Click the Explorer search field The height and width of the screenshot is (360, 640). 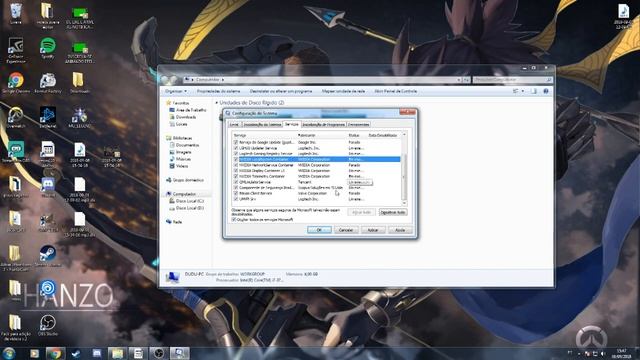coord(513,80)
